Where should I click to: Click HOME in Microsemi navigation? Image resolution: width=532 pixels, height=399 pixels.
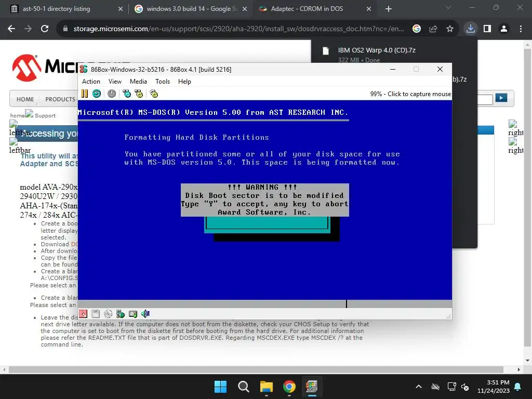click(25, 99)
